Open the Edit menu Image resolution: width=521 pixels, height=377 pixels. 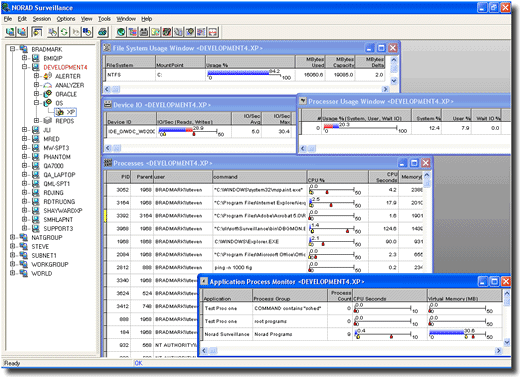pos(22,19)
